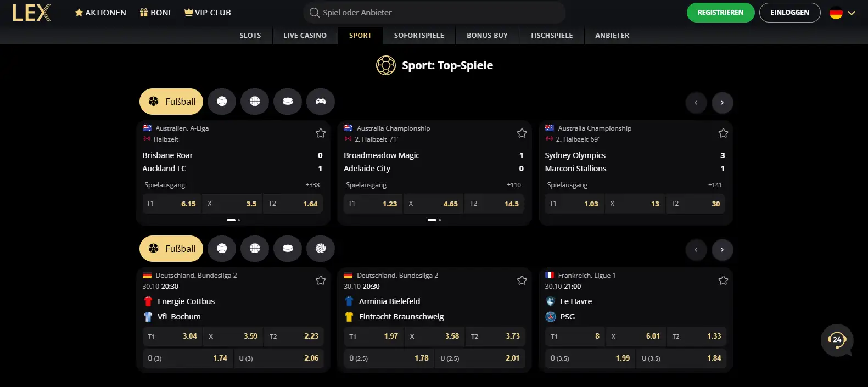Open the esports gamepad category
Screen dimensions: 868x387
pyautogui.click(x=321, y=102)
